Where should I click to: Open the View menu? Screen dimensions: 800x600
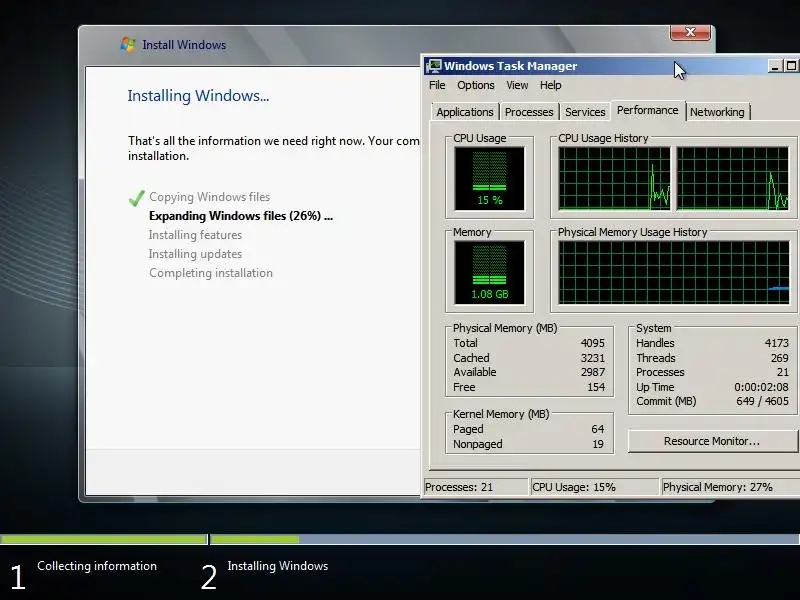517,85
